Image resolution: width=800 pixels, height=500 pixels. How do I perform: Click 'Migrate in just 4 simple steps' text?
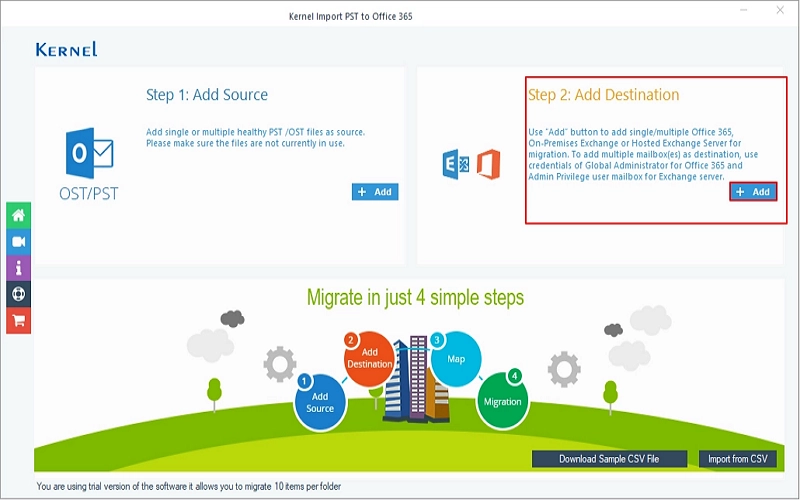pos(415,297)
